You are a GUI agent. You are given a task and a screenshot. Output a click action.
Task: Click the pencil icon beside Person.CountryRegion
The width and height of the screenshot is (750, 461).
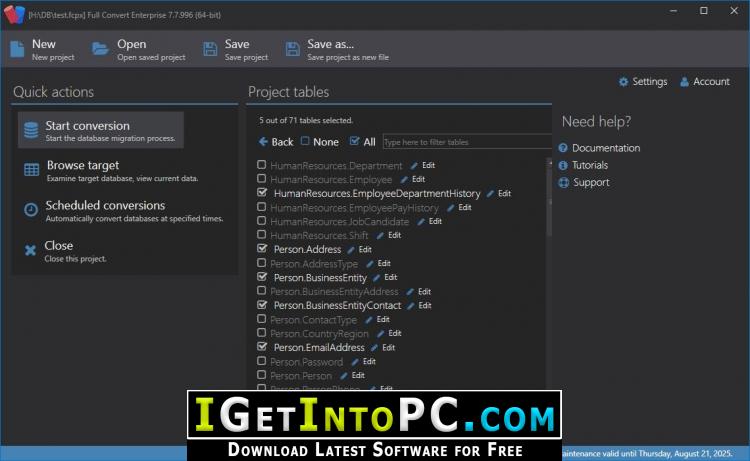(x=380, y=334)
